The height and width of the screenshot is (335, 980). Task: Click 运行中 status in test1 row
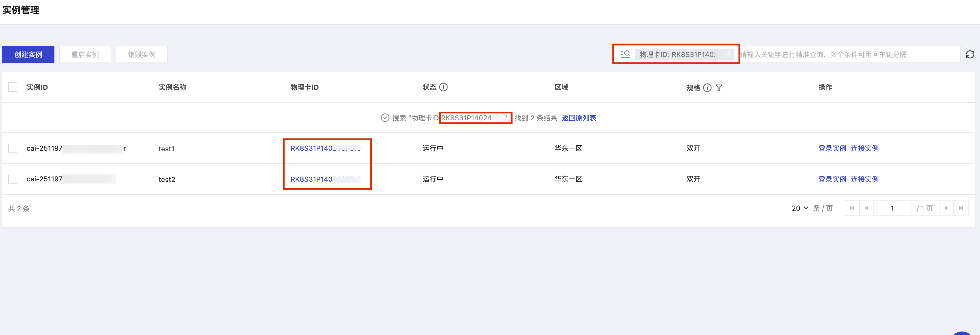(433, 148)
